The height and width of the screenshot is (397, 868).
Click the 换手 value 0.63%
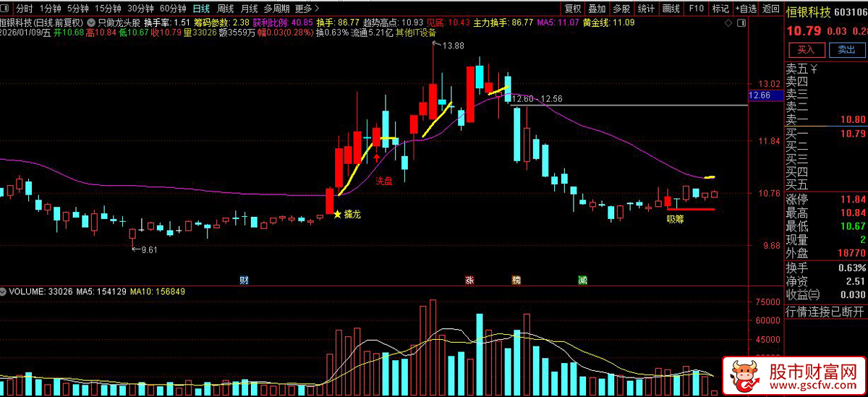pyautogui.click(x=852, y=268)
